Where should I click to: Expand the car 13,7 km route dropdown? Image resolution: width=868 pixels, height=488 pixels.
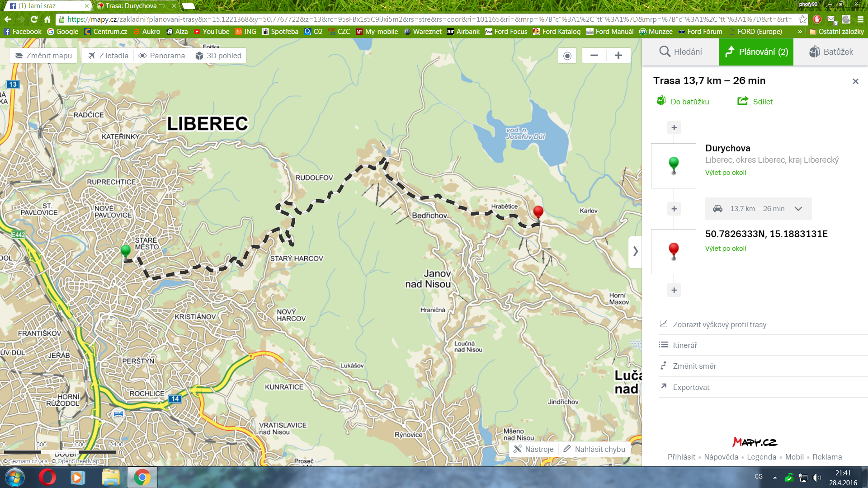click(798, 209)
